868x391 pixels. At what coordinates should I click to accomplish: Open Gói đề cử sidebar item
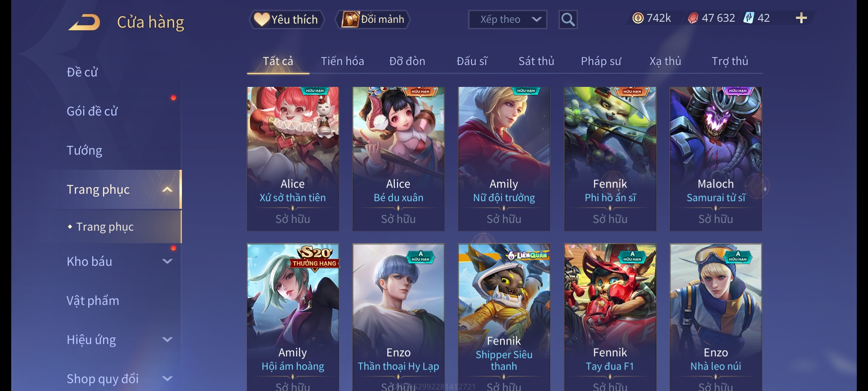tap(92, 111)
